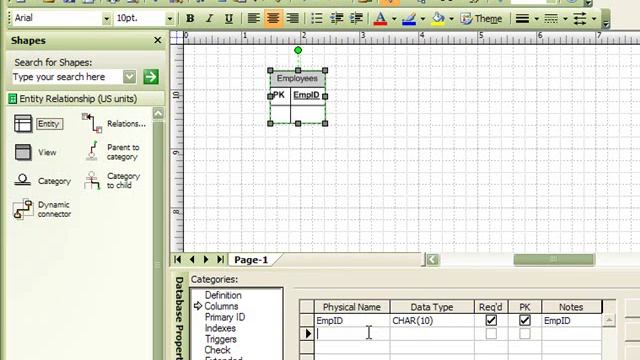The width and height of the screenshot is (640, 360).
Task: Select the Columns category
Action: 221,306
